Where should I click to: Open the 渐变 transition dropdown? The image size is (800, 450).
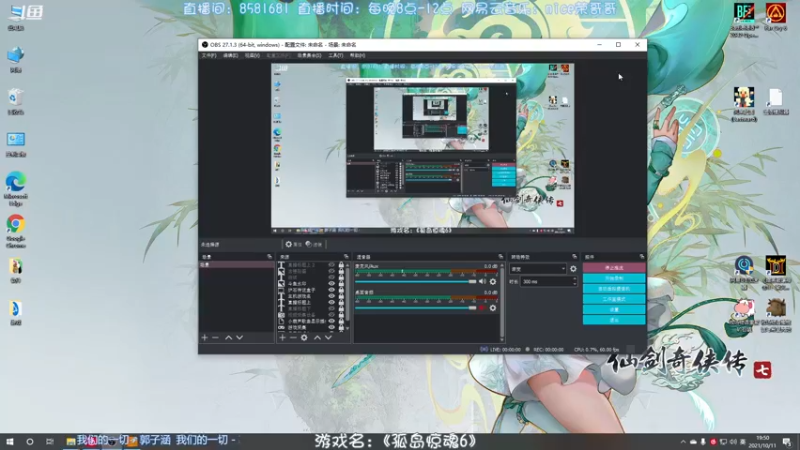(x=538, y=269)
